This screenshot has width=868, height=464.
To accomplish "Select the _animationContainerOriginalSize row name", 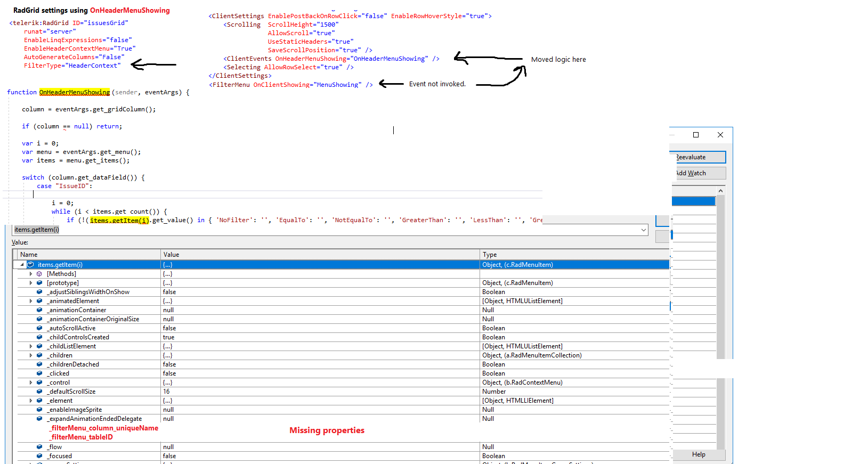I will [93, 319].
